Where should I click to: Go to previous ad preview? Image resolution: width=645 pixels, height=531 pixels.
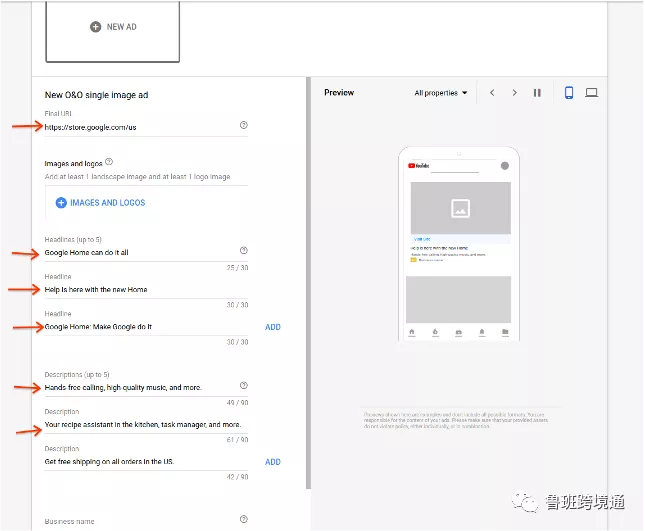coord(492,93)
